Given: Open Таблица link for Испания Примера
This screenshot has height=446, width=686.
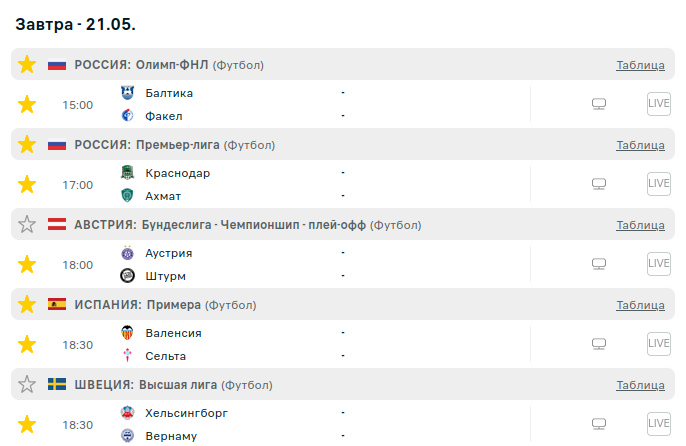Looking at the screenshot, I should [640, 305].
